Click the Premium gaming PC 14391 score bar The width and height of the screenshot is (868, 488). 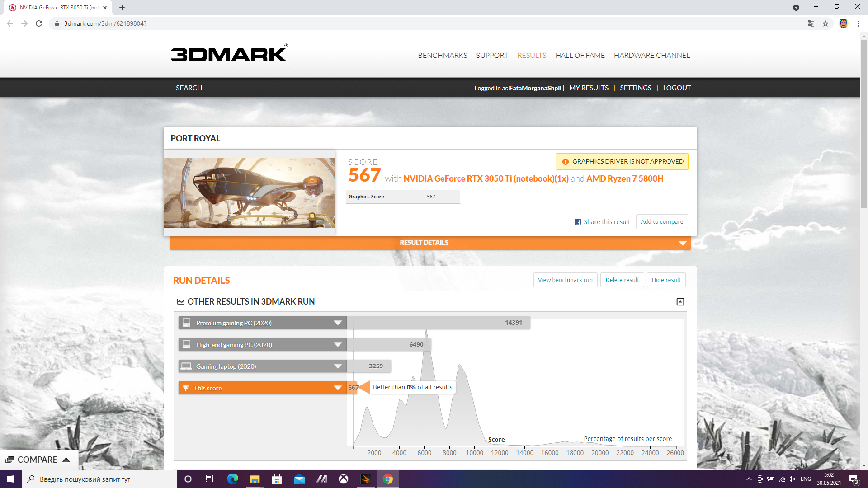[439, 323]
